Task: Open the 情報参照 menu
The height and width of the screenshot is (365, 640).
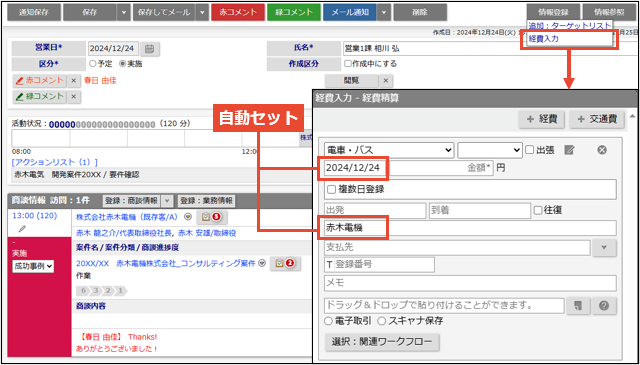Action: (609, 12)
